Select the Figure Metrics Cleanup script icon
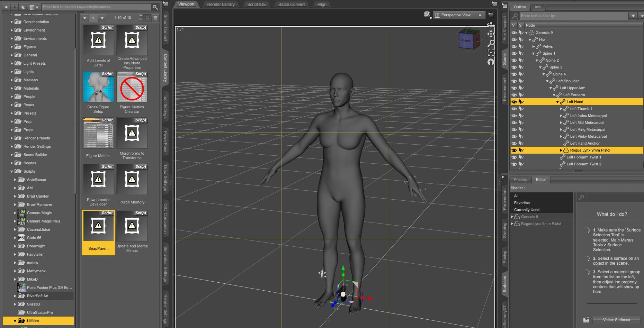The width and height of the screenshot is (644, 328). pyautogui.click(x=132, y=87)
